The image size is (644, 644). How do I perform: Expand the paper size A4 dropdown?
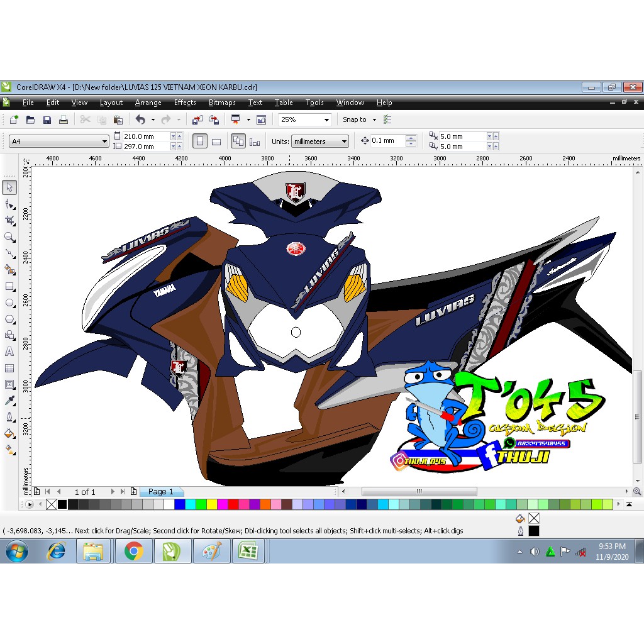pyautogui.click(x=104, y=141)
